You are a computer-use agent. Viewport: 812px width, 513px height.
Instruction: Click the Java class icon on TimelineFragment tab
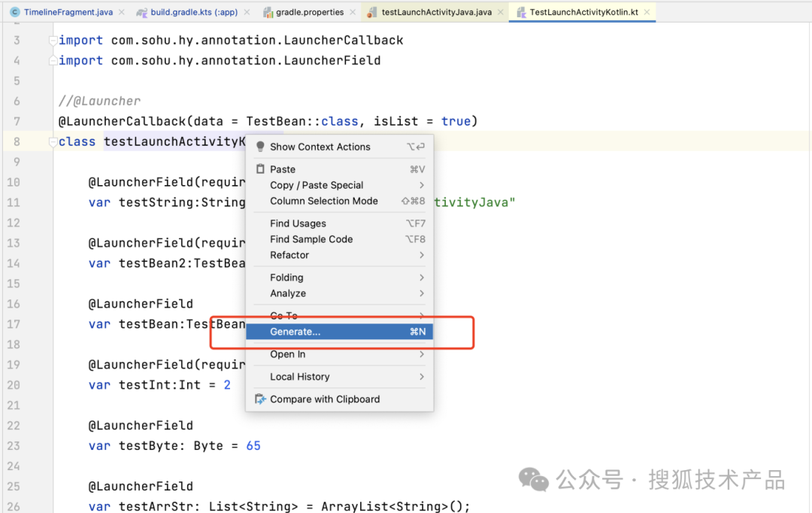(15, 12)
